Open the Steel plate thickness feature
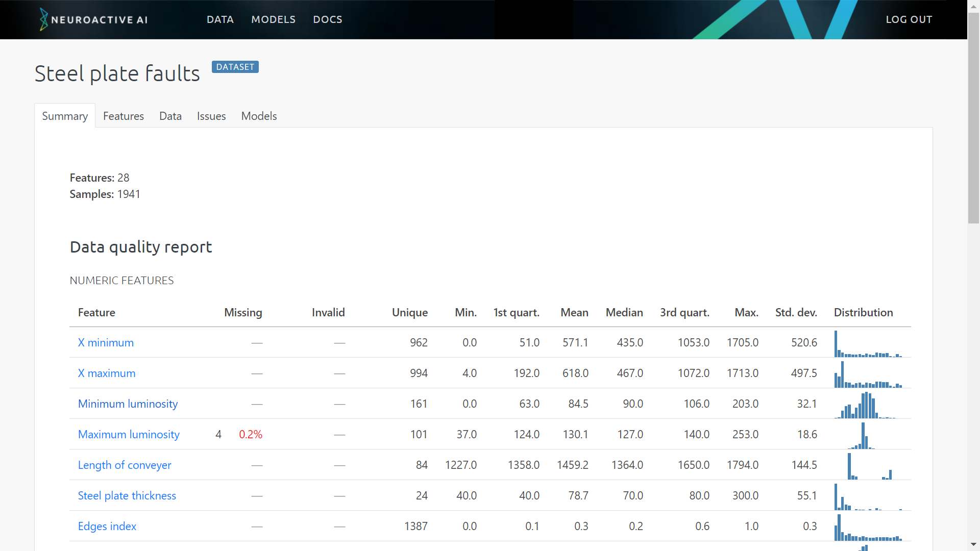 point(127,495)
